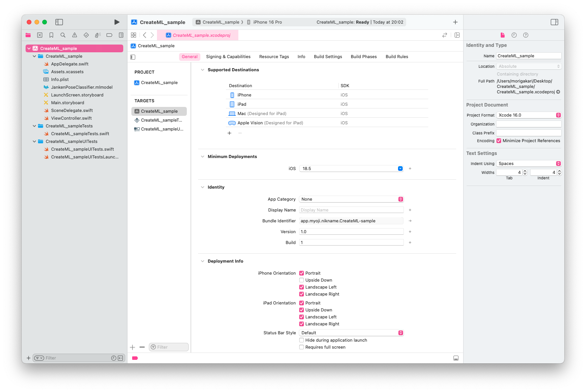Uncheck iPhone Landscape Left
586x392 pixels.
[x=302, y=287]
